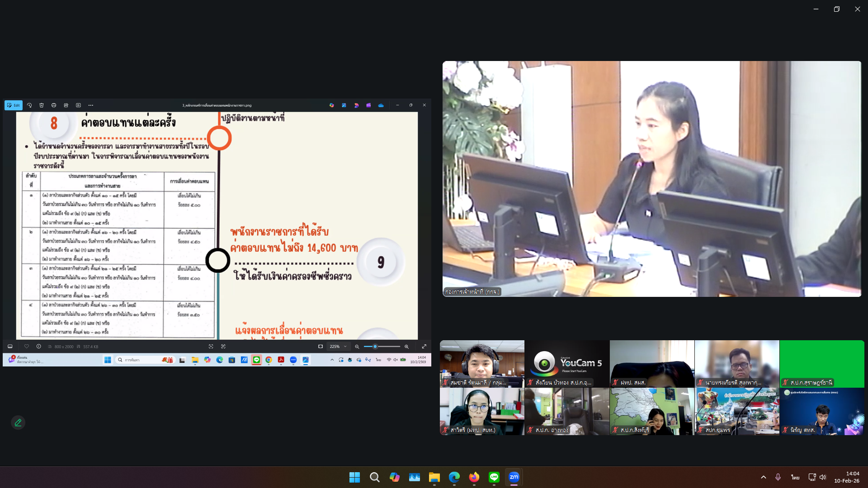868x488 pixels.
Task: Rotate the image in Photos toolbar
Action: [29, 105]
